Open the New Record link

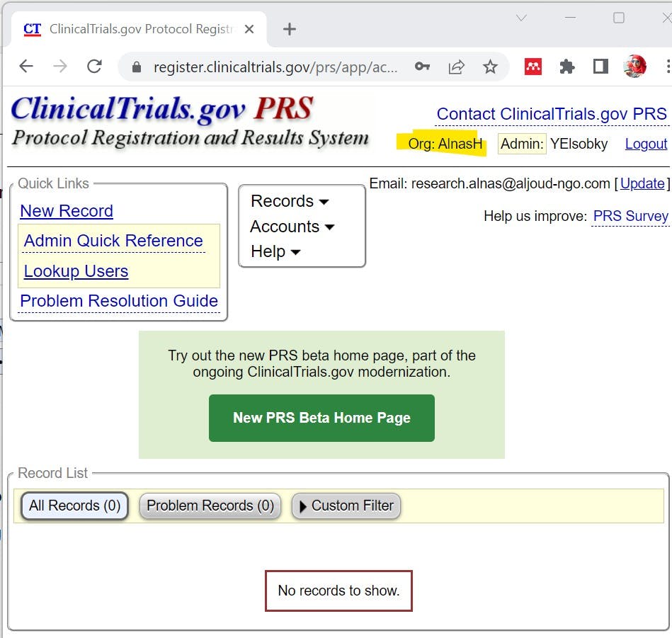pyautogui.click(x=66, y=210)
